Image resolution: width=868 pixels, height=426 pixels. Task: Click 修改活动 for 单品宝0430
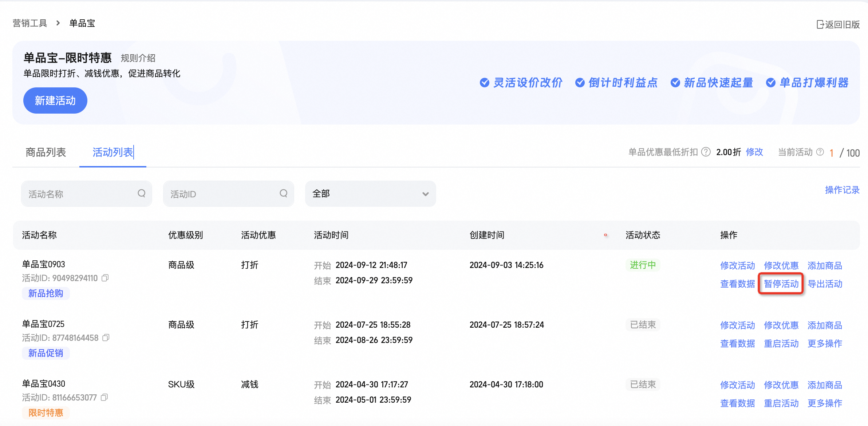(x=738, y=385)
